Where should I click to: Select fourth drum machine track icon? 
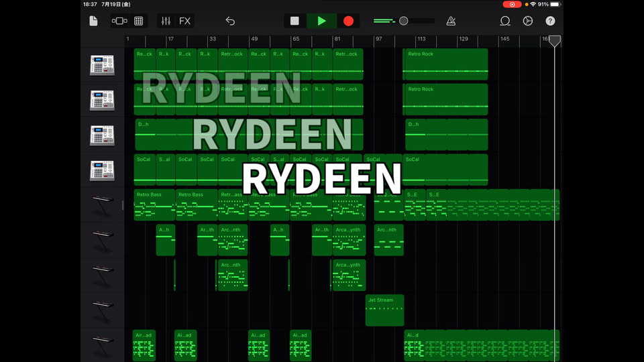pyautogui.click(x=102, y=170)
